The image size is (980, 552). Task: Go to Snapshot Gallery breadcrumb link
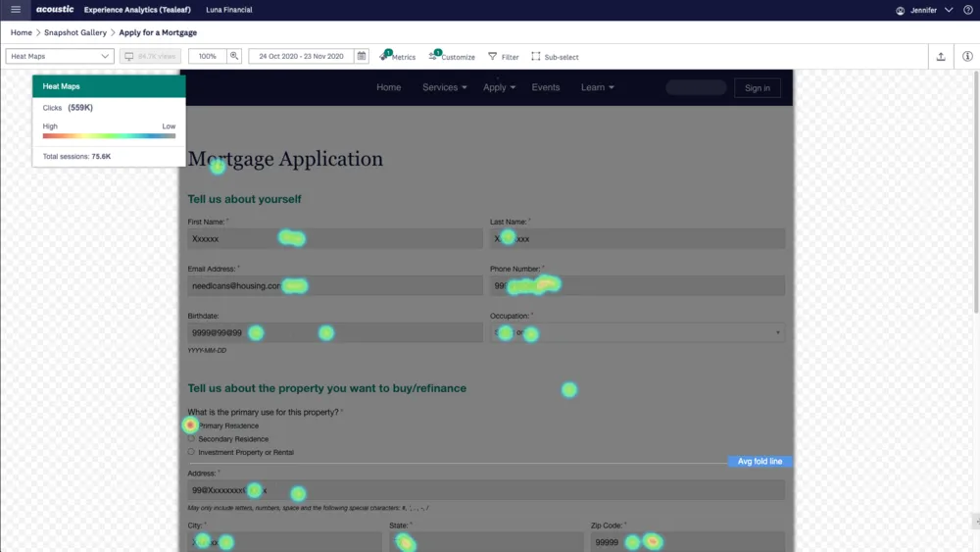pyautogui.click(x=75, y=33)
